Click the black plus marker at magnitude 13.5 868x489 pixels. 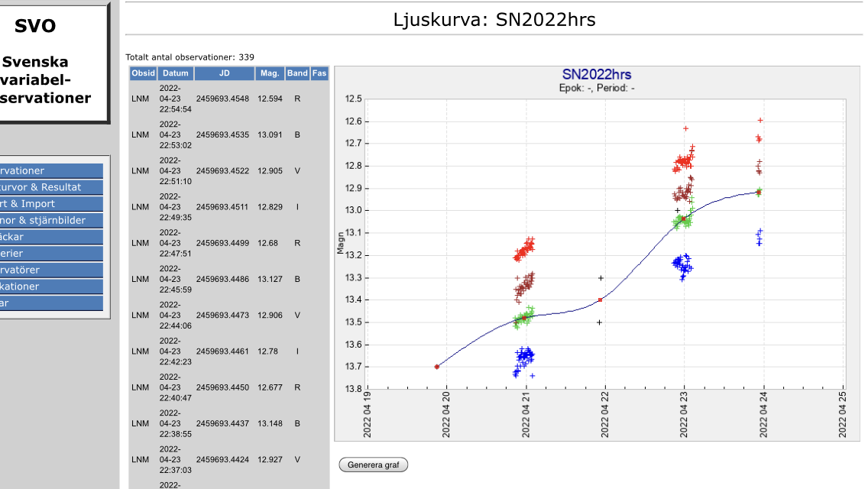point(600,322)
